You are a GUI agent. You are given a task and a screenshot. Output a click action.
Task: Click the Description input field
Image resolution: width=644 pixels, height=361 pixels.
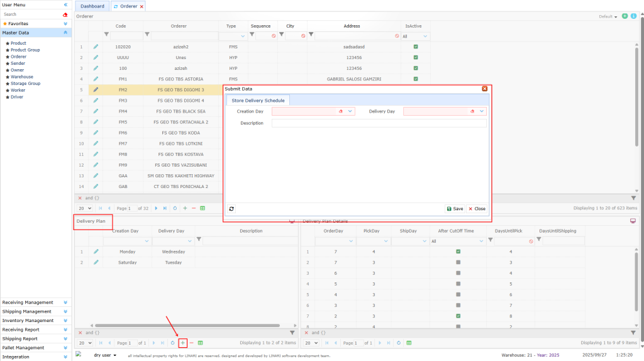click(379, 123)
